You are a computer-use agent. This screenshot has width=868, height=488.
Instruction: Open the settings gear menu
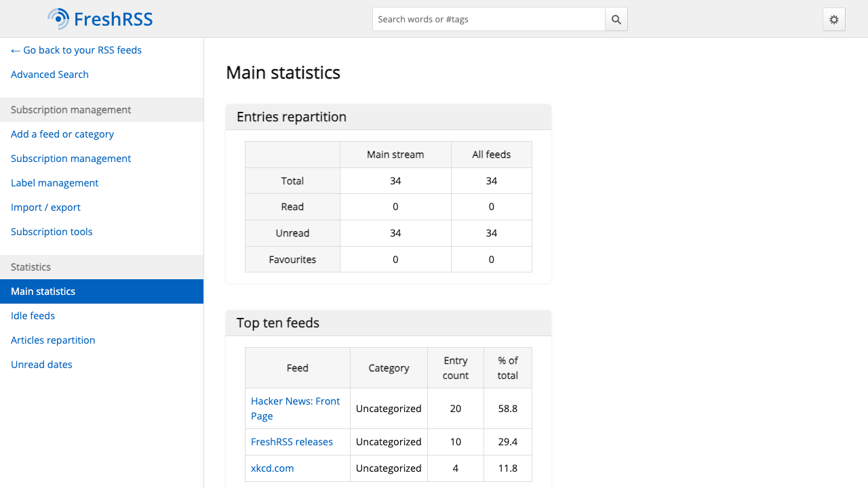[834, 20]
